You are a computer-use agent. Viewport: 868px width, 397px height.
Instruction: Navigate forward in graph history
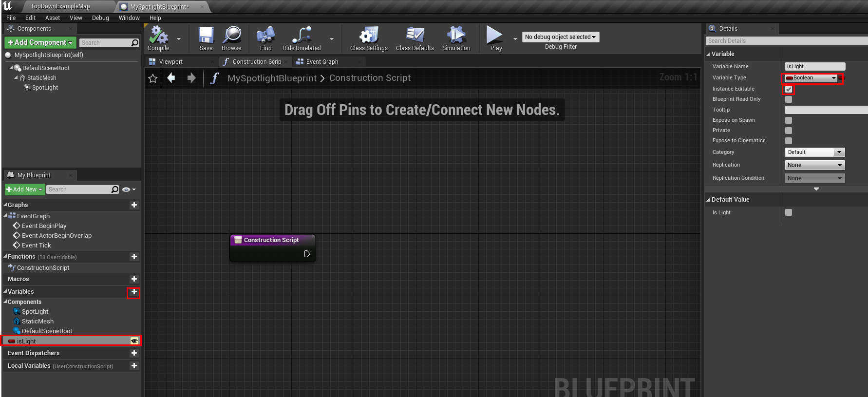(x=191, y=78)
